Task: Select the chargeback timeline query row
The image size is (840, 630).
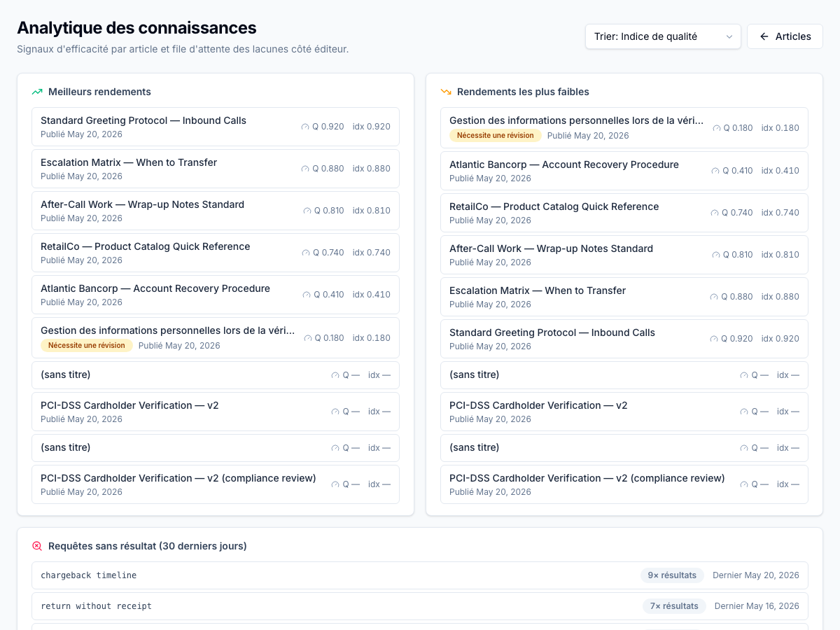Action: (x=420, y=575)
